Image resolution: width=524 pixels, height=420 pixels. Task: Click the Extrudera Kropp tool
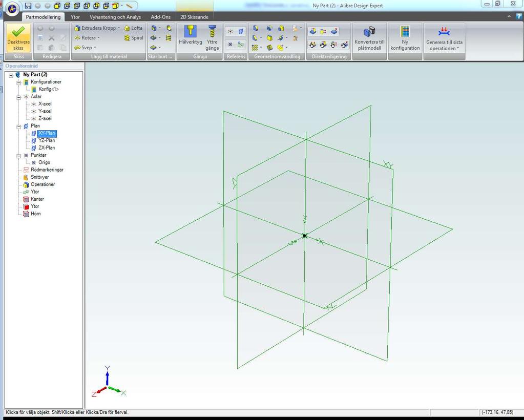[95, 28]
